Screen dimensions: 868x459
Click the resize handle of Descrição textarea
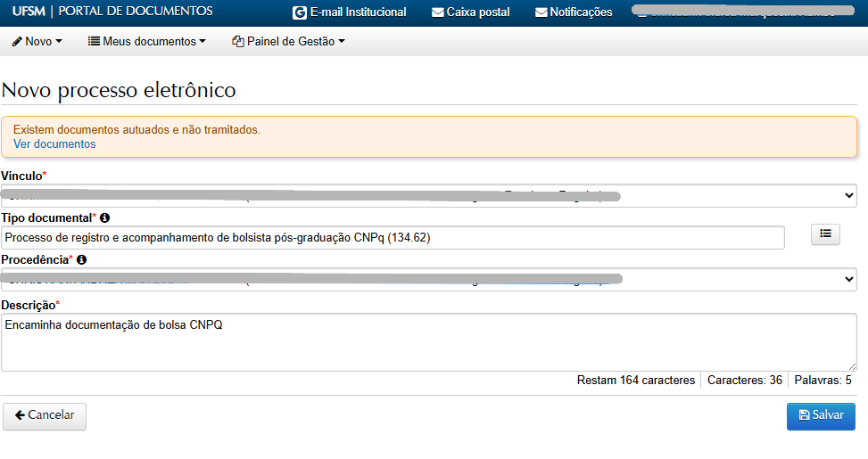click(852, 366)
